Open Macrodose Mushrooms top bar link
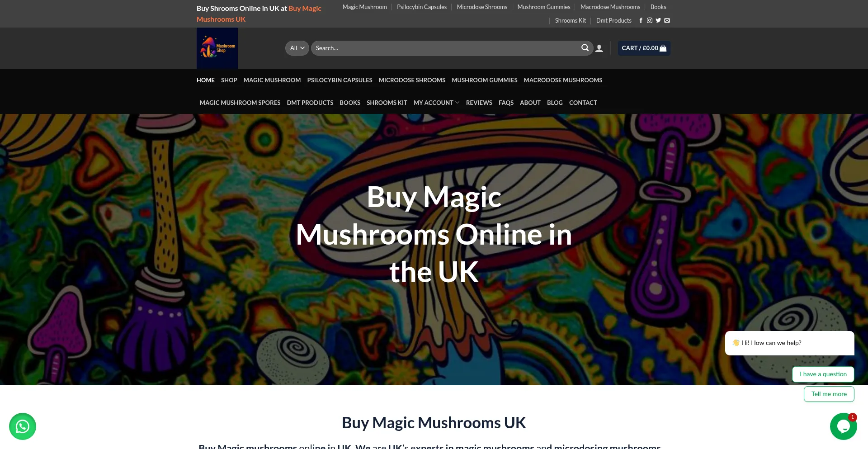The height and width of the screenshot is (449, 868). pos(610,7)
